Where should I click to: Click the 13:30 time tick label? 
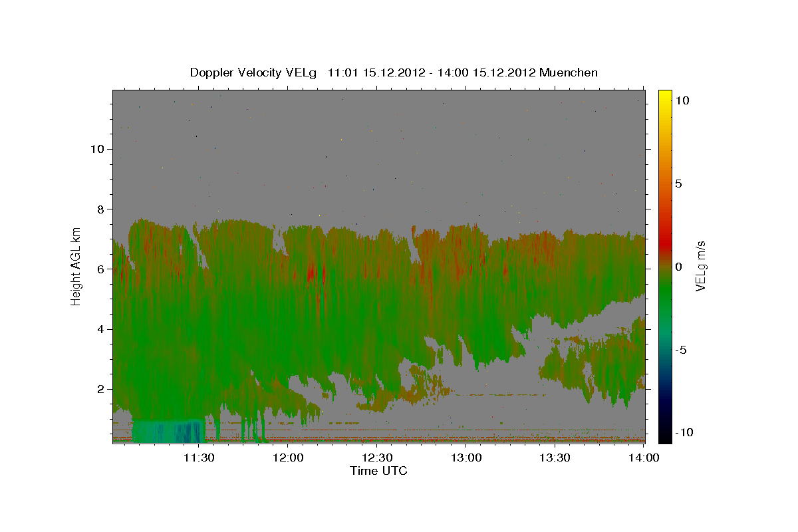coord(555,458)
